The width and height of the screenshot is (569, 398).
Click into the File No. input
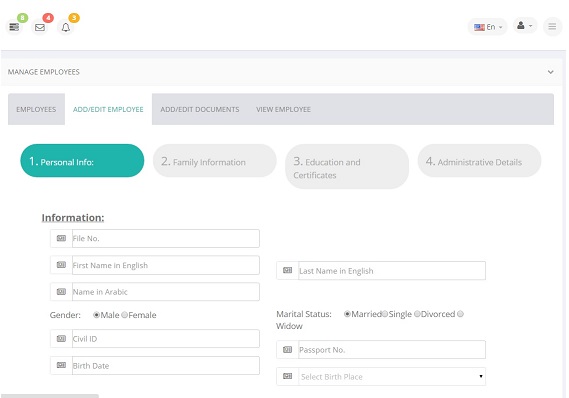166,238
